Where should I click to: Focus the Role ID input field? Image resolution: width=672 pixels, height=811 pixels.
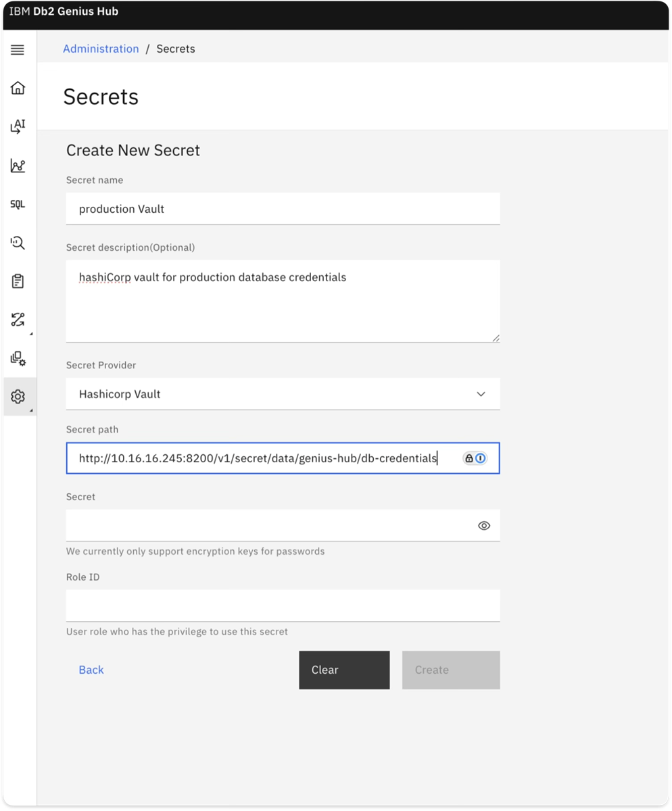tap(283, 606)
